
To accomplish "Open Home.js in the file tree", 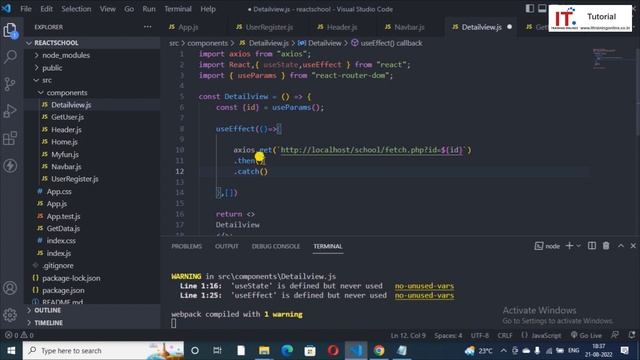I will pos(64,142).
